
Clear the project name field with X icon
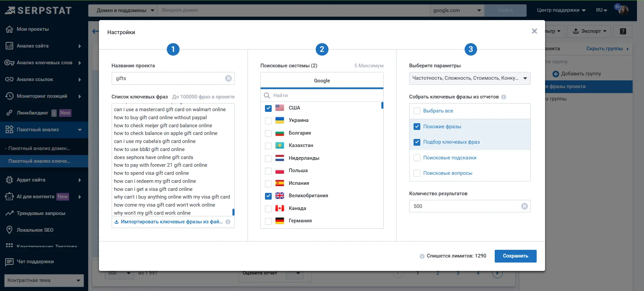228,78
